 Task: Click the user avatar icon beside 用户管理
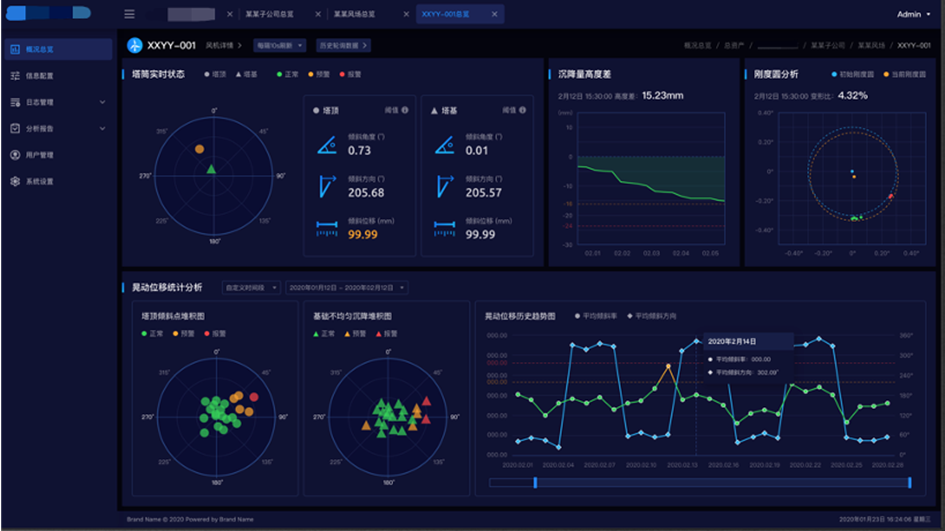tap(15, 155)
